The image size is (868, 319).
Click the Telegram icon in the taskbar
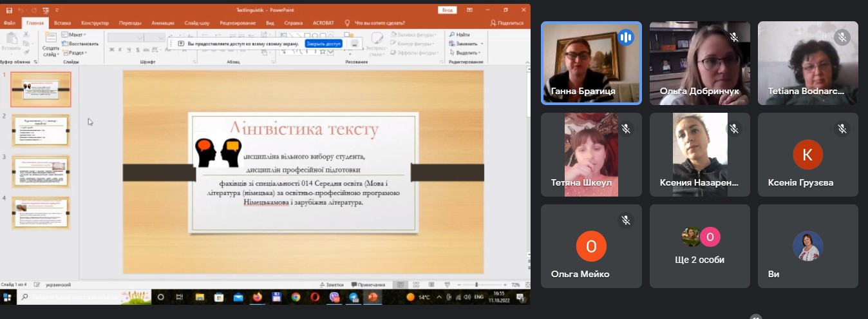click(x=353, y=297)
